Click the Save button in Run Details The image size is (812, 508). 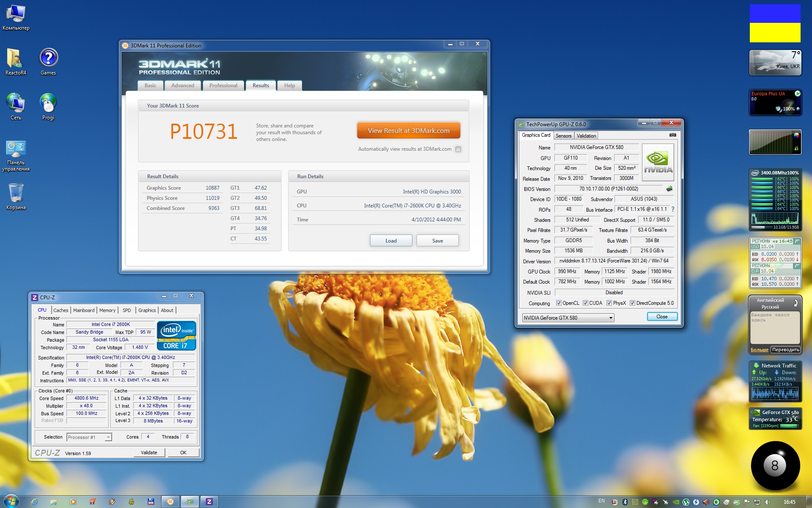click(x=438, y=241)
